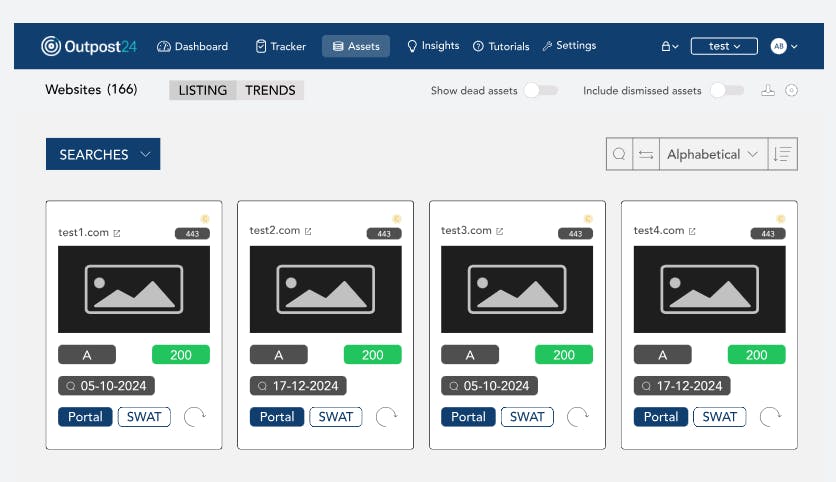Click the search magnifier icon beside Alphabetical

coord(620,154)
